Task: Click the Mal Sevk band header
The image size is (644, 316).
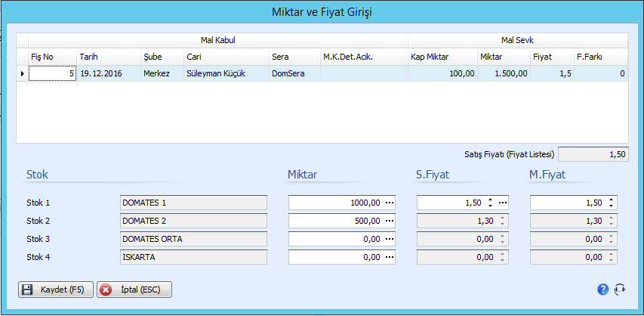Action: 518,40
